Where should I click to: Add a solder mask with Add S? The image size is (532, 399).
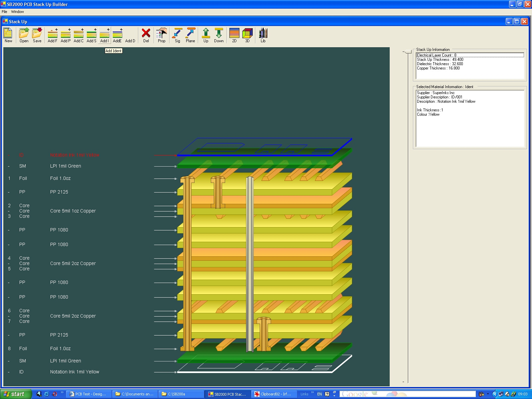[91, 35]
